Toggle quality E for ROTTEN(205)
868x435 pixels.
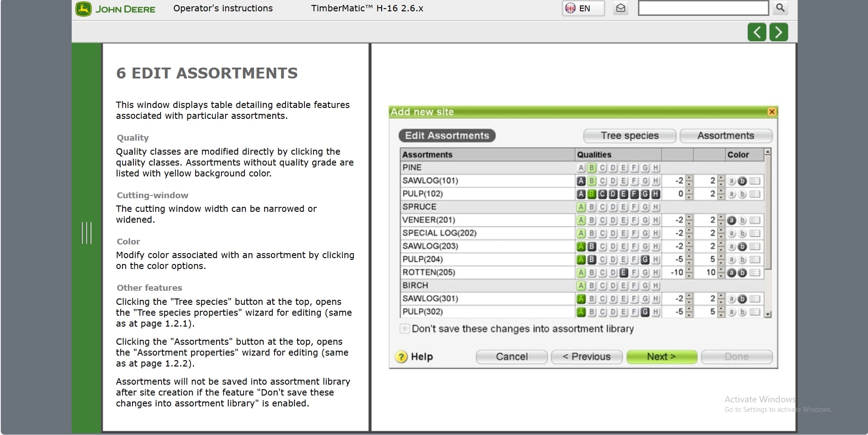tap(623, 273)
